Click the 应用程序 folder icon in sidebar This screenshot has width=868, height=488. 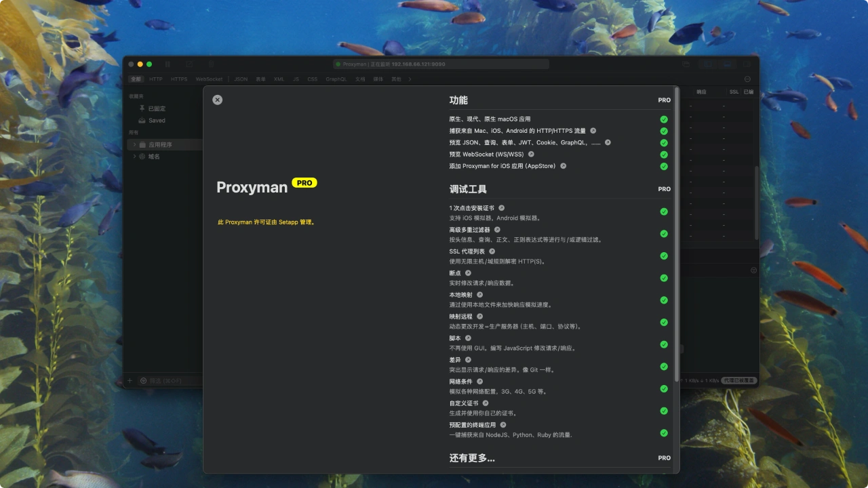pos(142,144)
